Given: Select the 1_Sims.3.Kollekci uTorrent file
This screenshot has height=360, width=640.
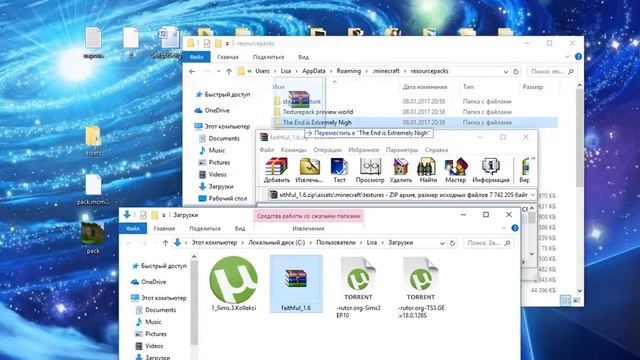Looking at the screenshot, I should (233, 284).
